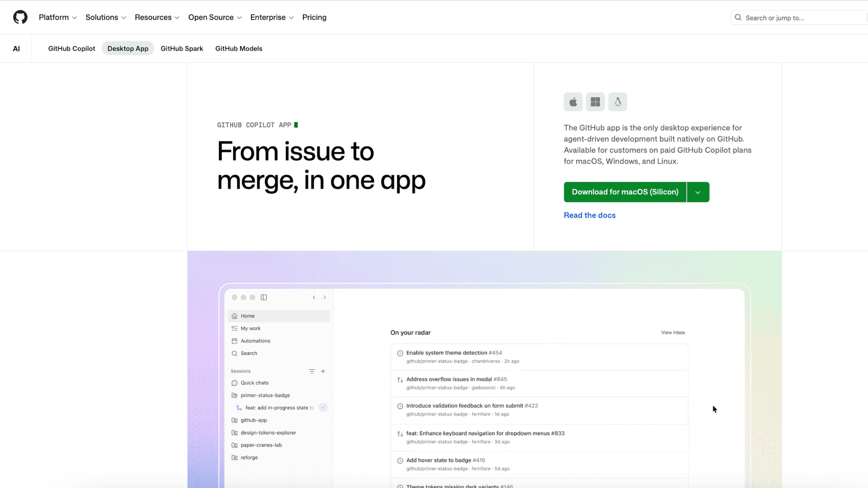The width and height of the screenshot is (868, 488).
Task: Click the Automations calendar icon
Action: click(234, 341)
